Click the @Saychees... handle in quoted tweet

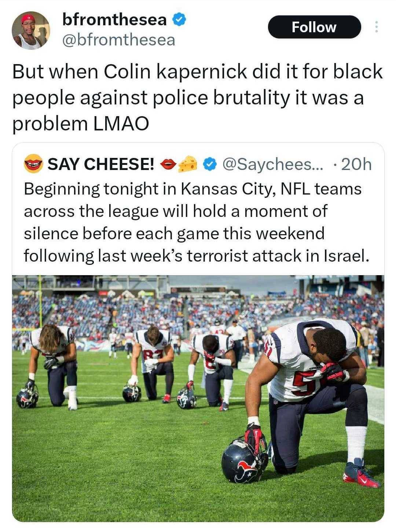(x=273, y=164)
